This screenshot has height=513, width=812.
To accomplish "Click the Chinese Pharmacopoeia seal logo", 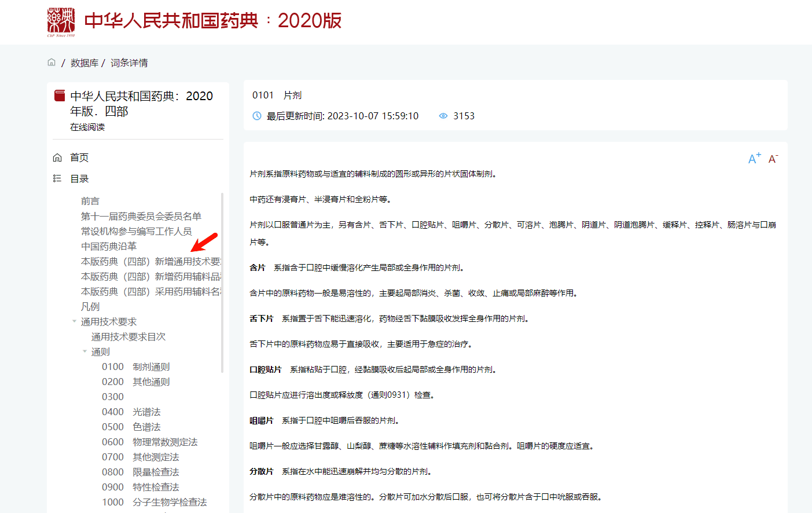I will tap(61, 22).
